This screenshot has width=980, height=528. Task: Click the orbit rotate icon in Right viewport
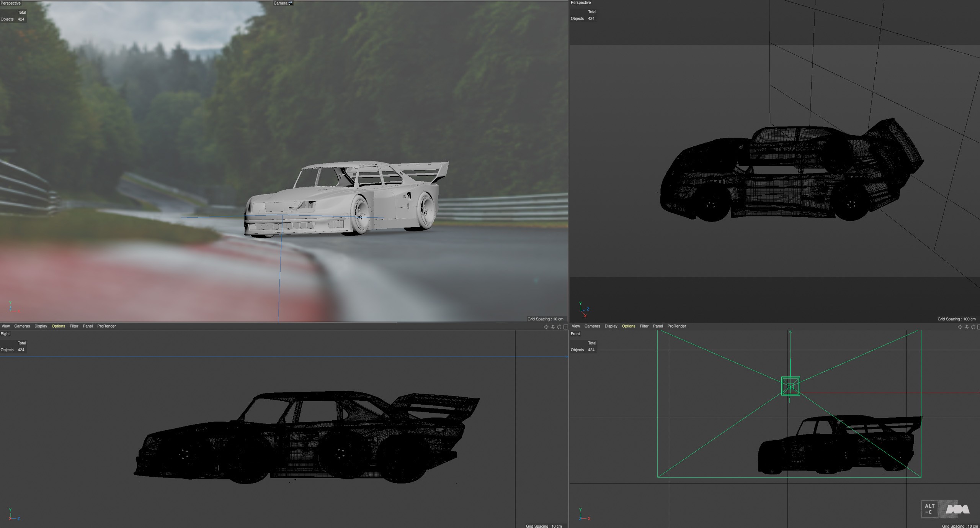pyautogui.click(x=559, y=327)
